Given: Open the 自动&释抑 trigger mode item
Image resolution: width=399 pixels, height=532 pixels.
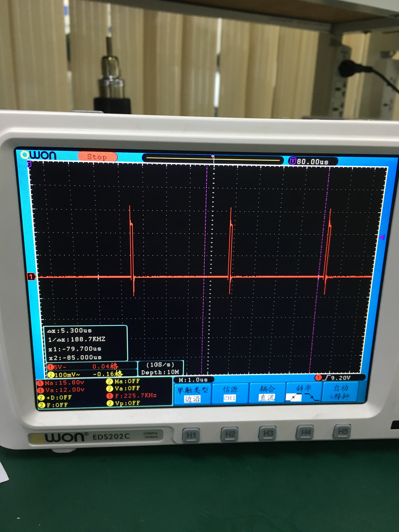Looking at the screenshot, I should click(x=340, y=392).
